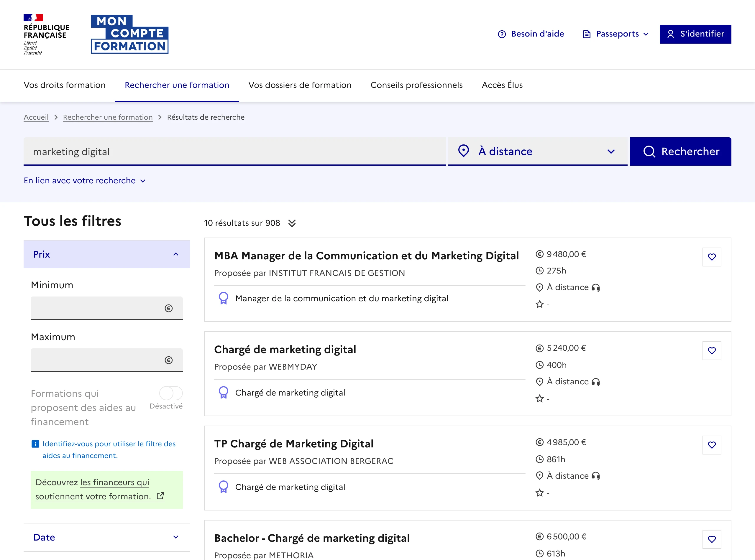This screenshot has width=755, height=560.
Task: Click the certification badge icon for MBA Manager
Action: [x=223, y=298]
